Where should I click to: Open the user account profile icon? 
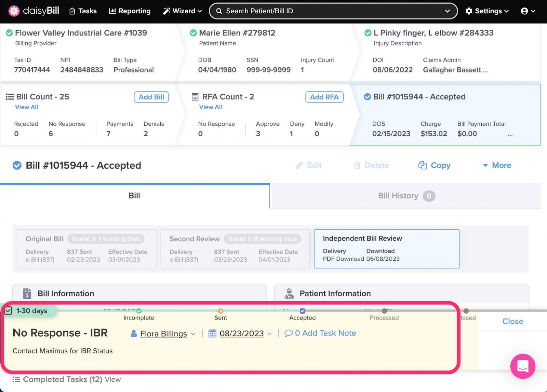pyautogui.click(x=524, y=11)
